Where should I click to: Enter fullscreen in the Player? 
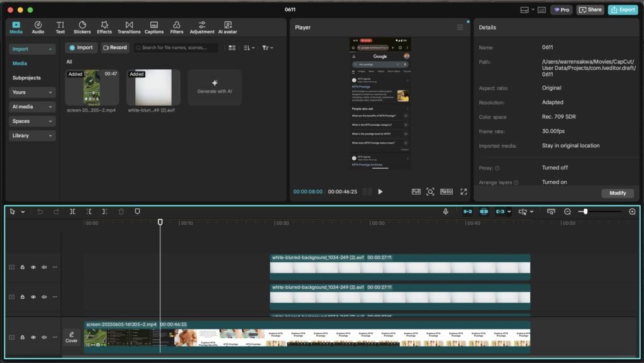(464, 192)
